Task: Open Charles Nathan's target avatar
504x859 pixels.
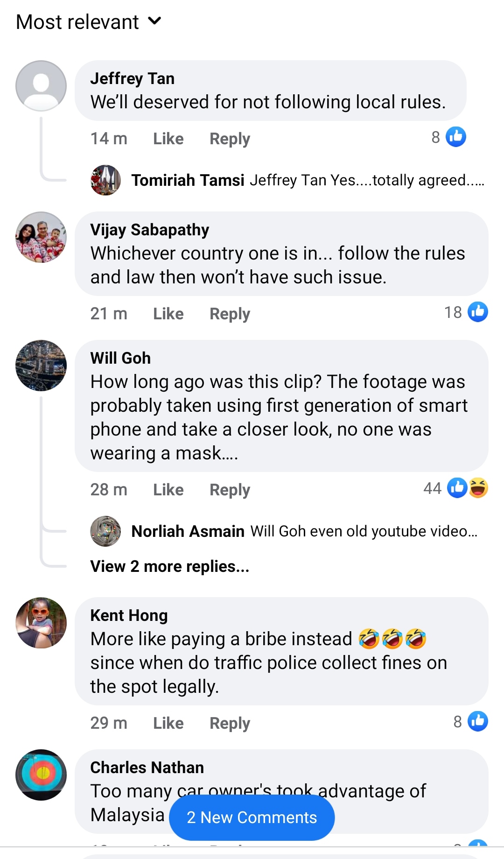Action: [x=41, y=775]
